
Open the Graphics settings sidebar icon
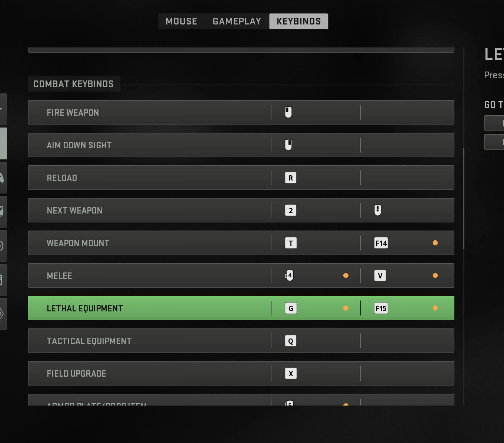pos(3,211)
